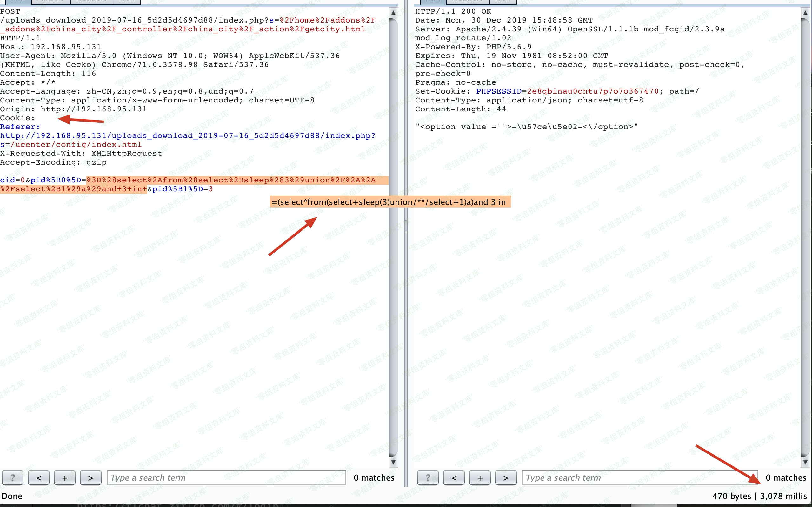Jump to next match in request pane
Viewport: 812px width, 507px height.
coord(90,477)
